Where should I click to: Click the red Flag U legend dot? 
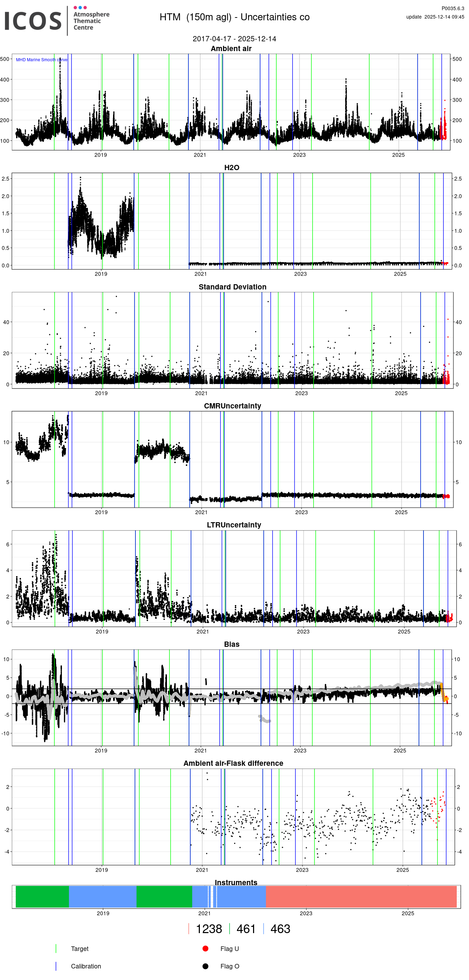205,948
